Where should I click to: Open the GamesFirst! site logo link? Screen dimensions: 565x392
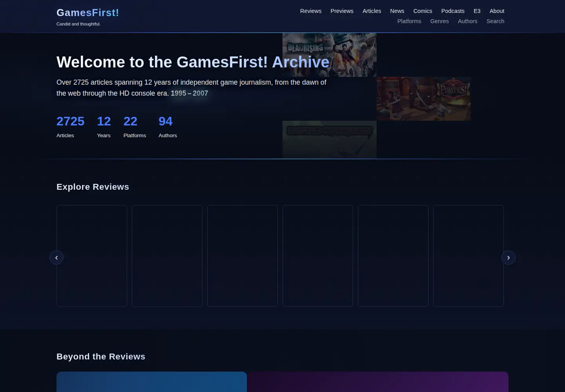(87, 13)
